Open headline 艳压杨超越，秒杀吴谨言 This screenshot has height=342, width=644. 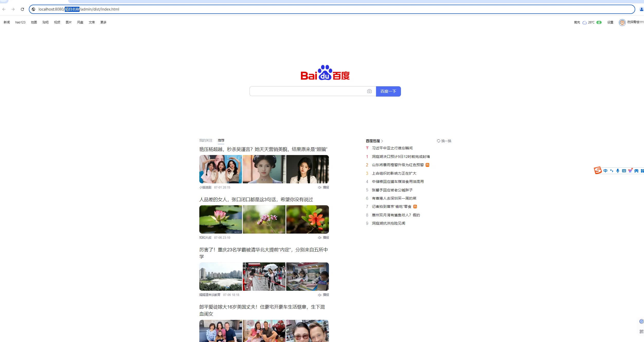point(263,149)
